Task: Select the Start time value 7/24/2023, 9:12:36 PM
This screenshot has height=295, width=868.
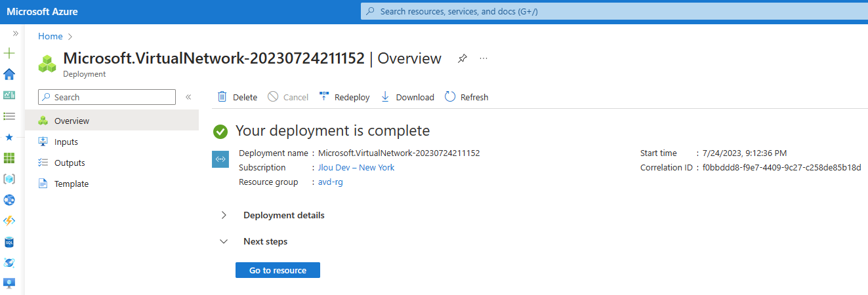Action: point(745,153)
